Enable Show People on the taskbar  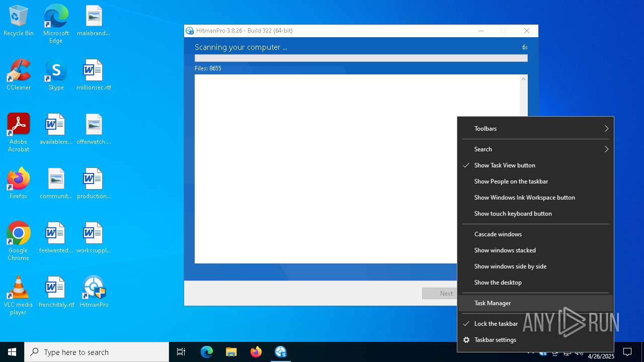(535, 182)
